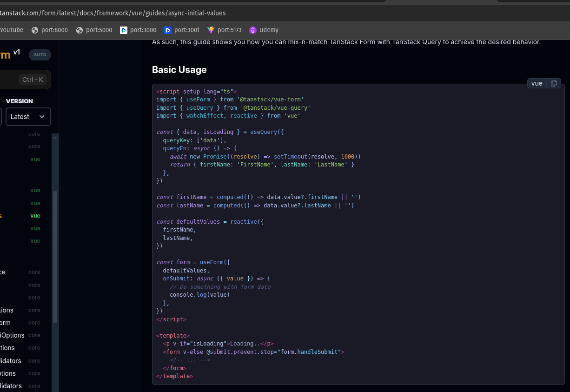
Task: Click the '@tanstack/vue-form' import string
Action: pyautogui.click(x=271, y=100)
